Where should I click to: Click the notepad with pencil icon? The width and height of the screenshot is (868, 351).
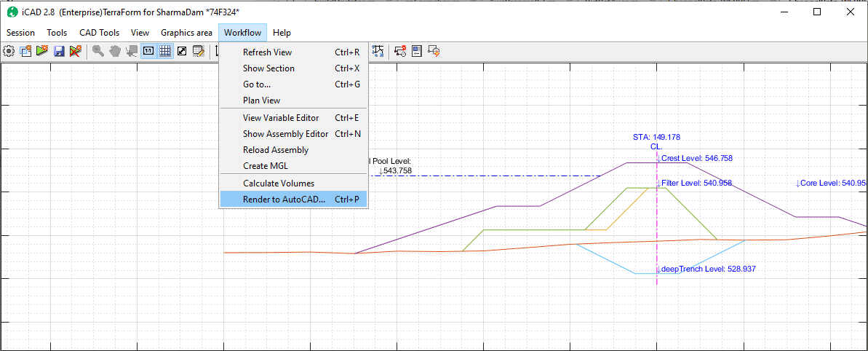point(199,51)
